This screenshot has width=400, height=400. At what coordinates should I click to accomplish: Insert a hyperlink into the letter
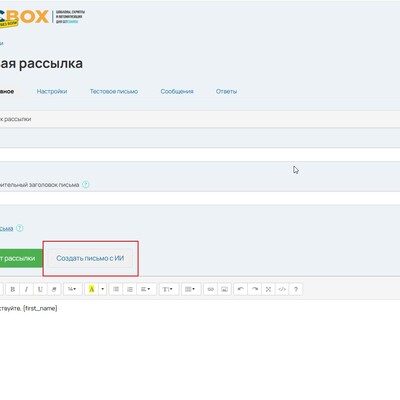[x=210, y=289]
